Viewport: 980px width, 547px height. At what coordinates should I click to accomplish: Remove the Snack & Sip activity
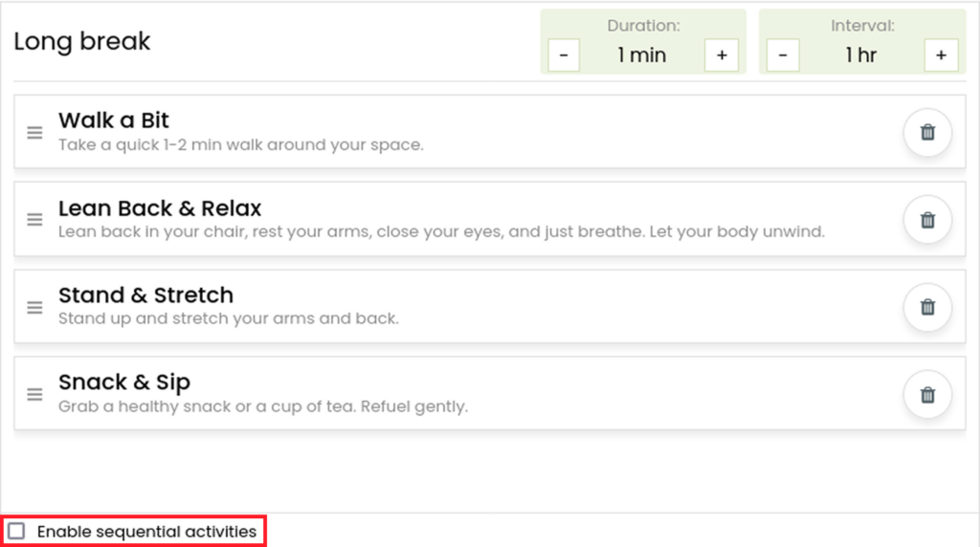coord(927,395)
